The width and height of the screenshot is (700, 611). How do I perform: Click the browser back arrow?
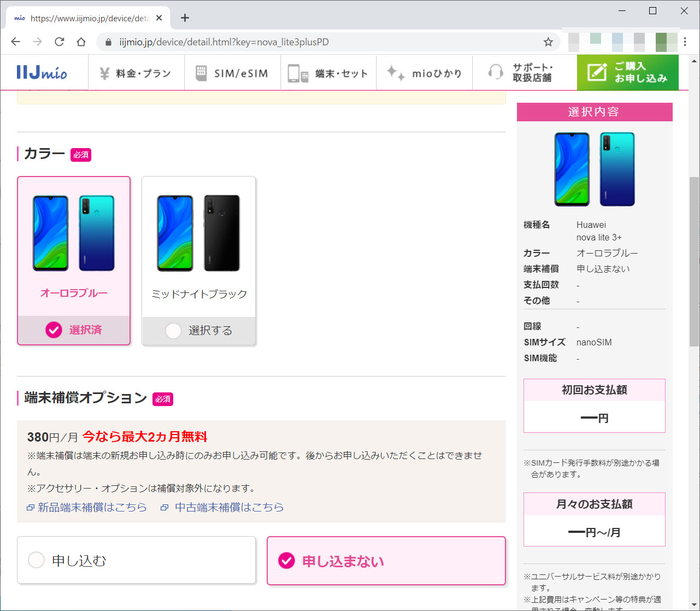pyautogui.click(x=15, y=42)
